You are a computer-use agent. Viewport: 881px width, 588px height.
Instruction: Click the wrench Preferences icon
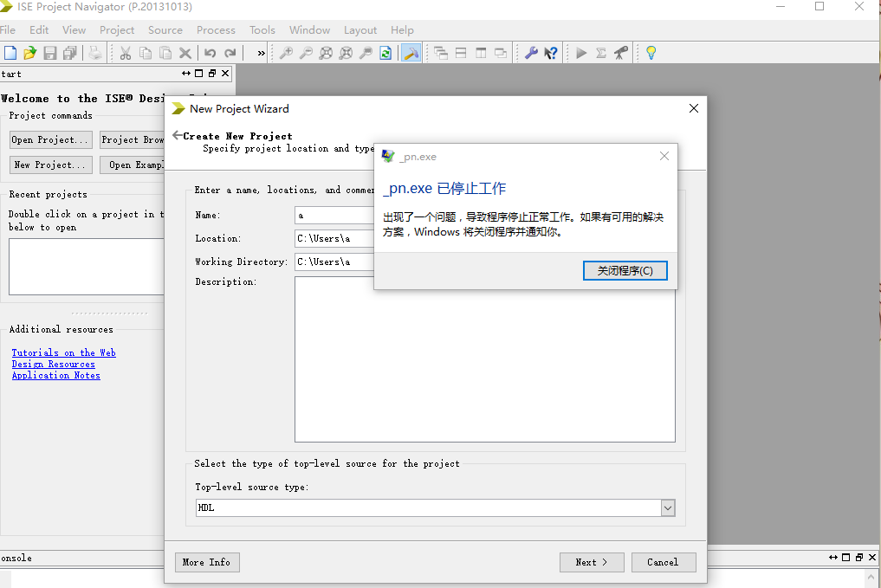tap(531, 53)
